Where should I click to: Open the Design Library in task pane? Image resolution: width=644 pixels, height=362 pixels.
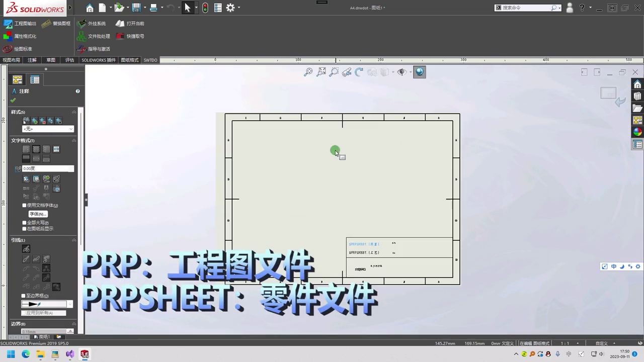point(637,96)
